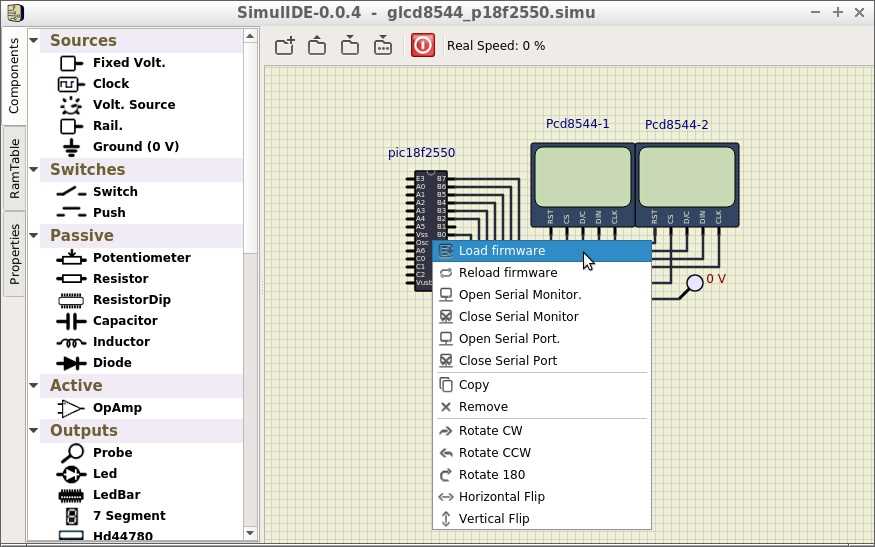Collapse the Active category
The height and width of the screenshot is (547, 875).
click(x=33, y=385)
